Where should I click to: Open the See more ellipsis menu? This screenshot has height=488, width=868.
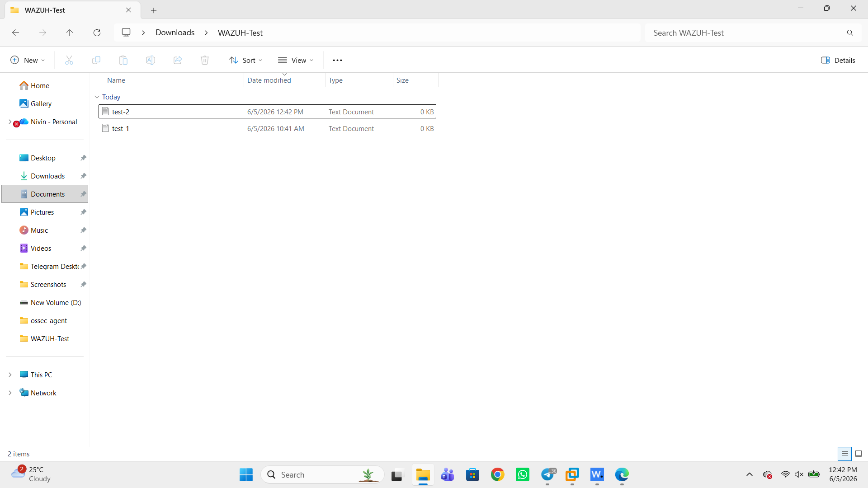click(337, 60)
